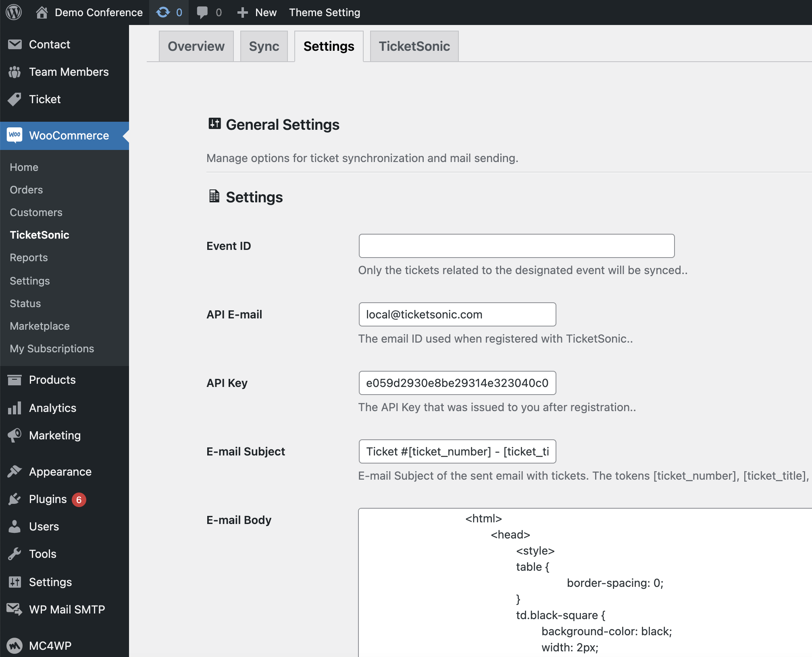
Task: Focus the Event ID input field
Action: (517, 246)
